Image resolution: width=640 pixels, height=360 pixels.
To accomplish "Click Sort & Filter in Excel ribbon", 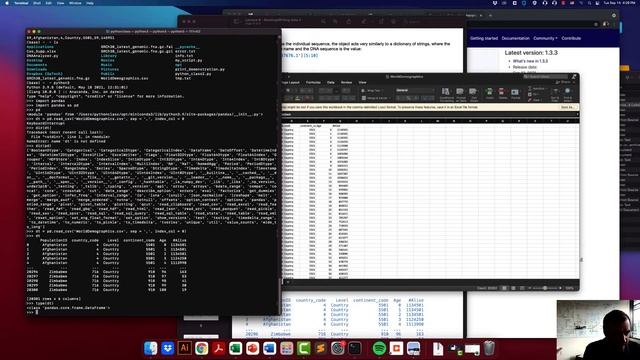I will [x=555, y=94].
